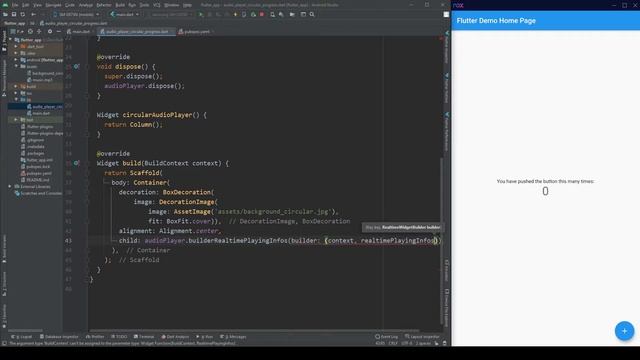Open the File menu
The width and height of the screenshot is (640, 360).
point(15,5)
